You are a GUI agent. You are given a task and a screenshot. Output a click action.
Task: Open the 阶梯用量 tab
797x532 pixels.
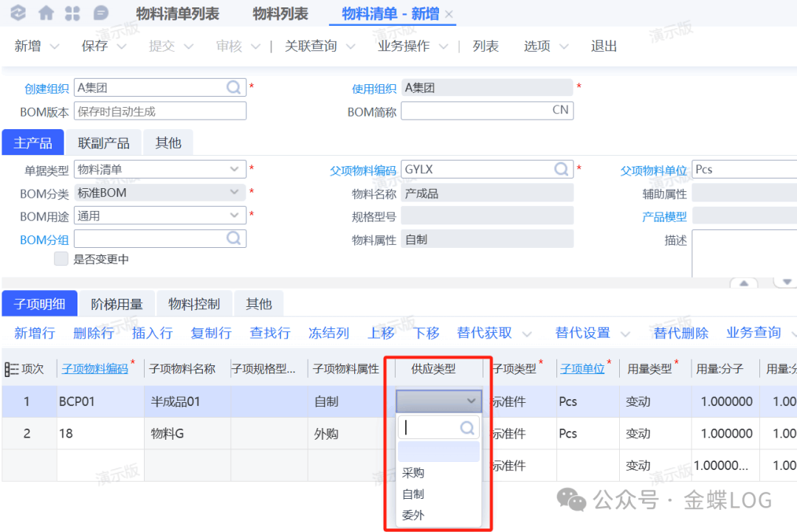click(x=117, y=304)
